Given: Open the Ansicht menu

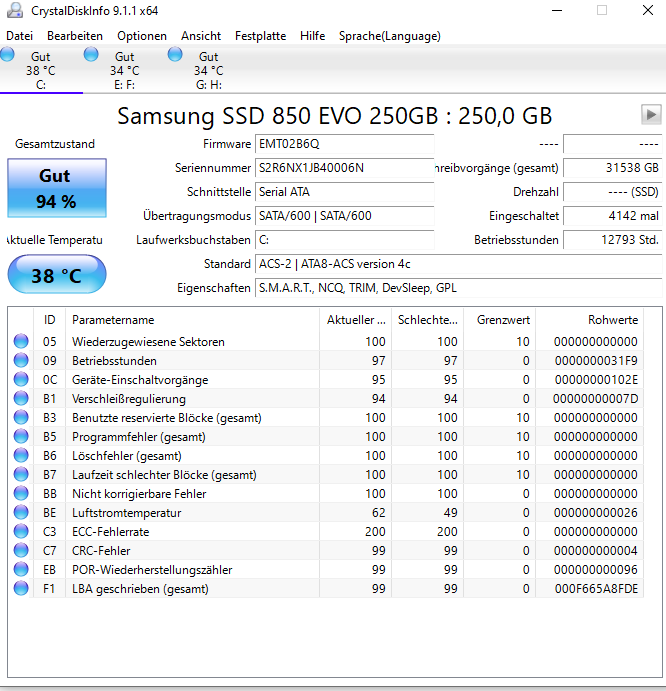Looking at the screenshot, I should (x=201, y=36).
